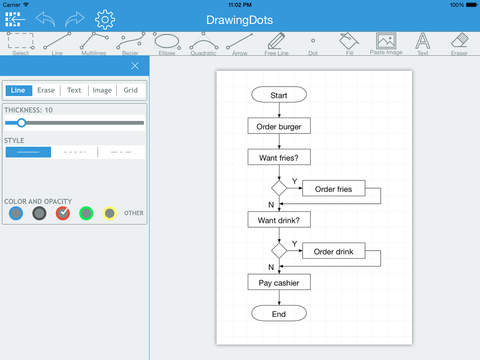
Task: Click the Wi-Fi icon in status bar
Action: click(26, 5)
